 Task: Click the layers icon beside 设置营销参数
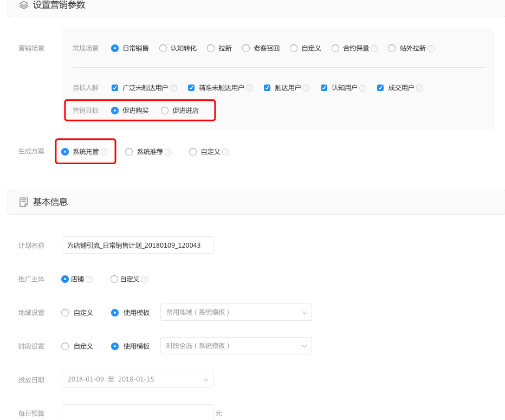pyautogui.click(x=24, y=5)
